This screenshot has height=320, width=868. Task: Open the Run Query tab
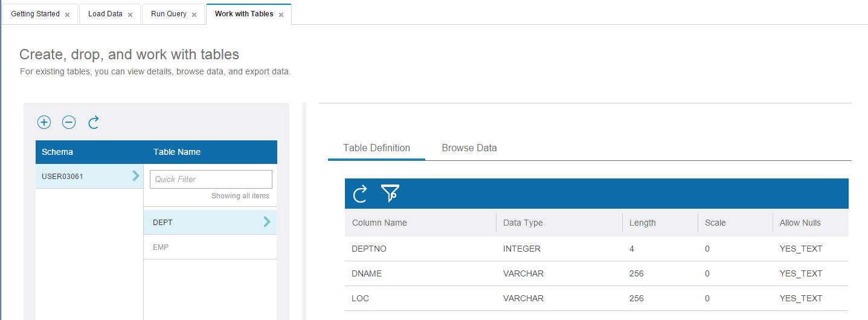click(169, 14)
